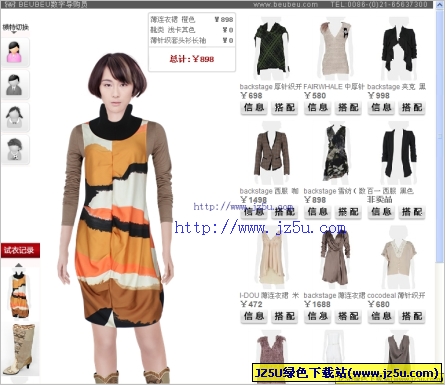
Task: Select the green plaid knit top image
Action: pyautogui.click(x=271, y=48)
